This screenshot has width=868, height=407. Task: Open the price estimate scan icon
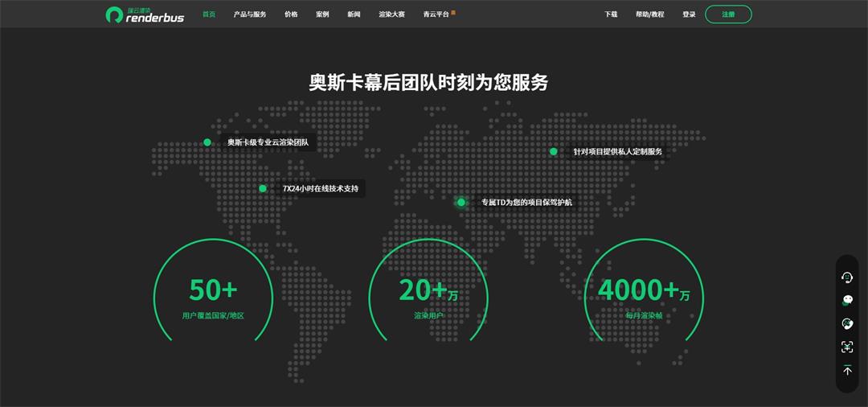tap(847, 347)
